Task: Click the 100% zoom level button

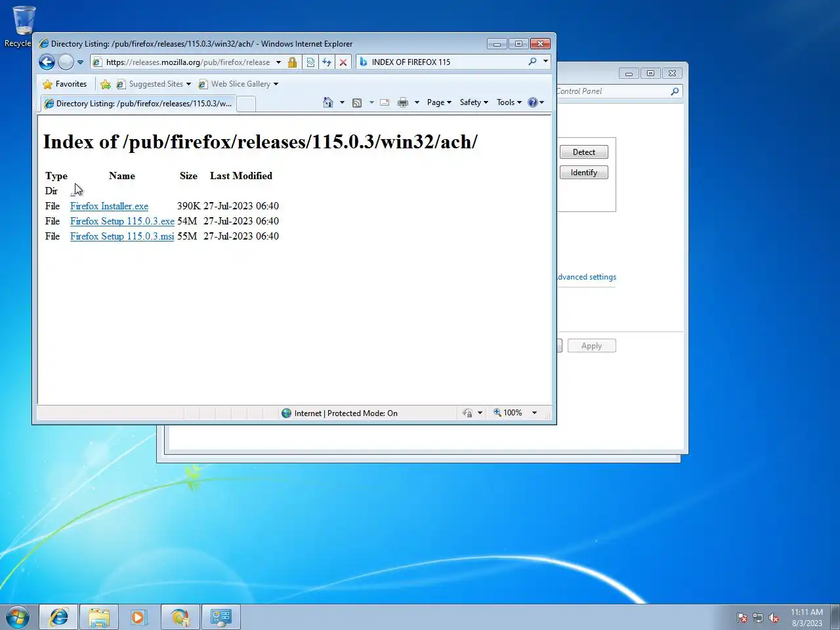Action: pyautogui.click(x=508, y=413)
